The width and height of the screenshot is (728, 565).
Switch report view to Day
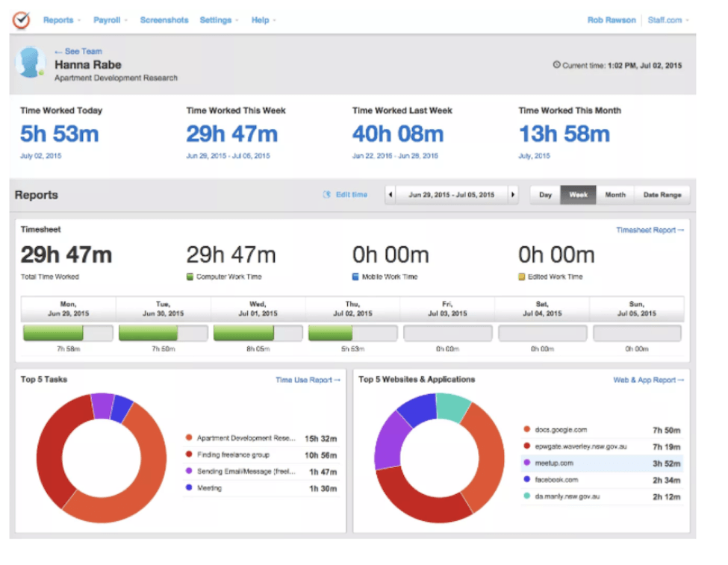pyautogui.click(x=545, y=195)
